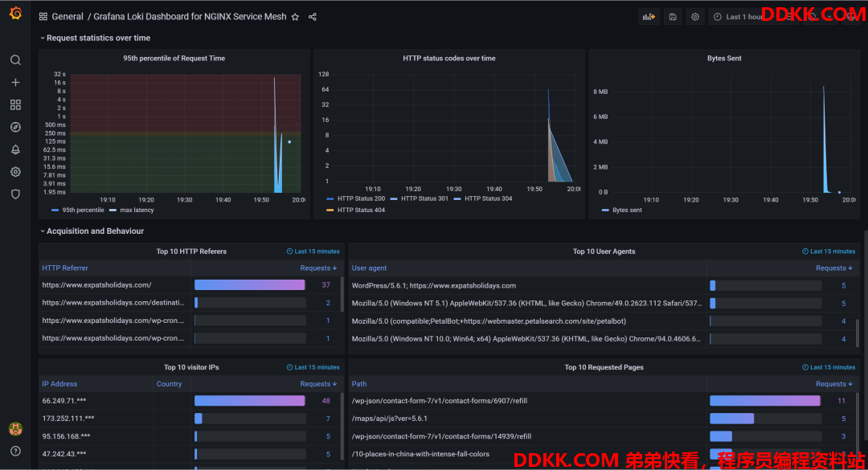868x470 pixels.
Task: Sort Requests column in HTTP Referers table
Action: click(x=318, y=268)
